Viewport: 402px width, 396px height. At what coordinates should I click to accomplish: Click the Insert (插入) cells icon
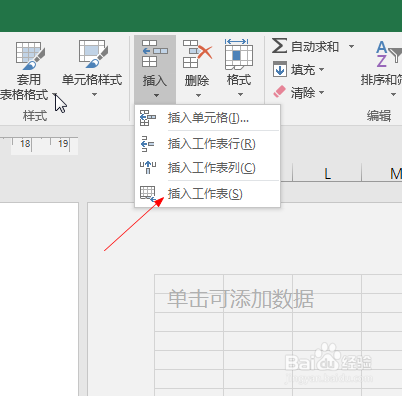point(155,53)
